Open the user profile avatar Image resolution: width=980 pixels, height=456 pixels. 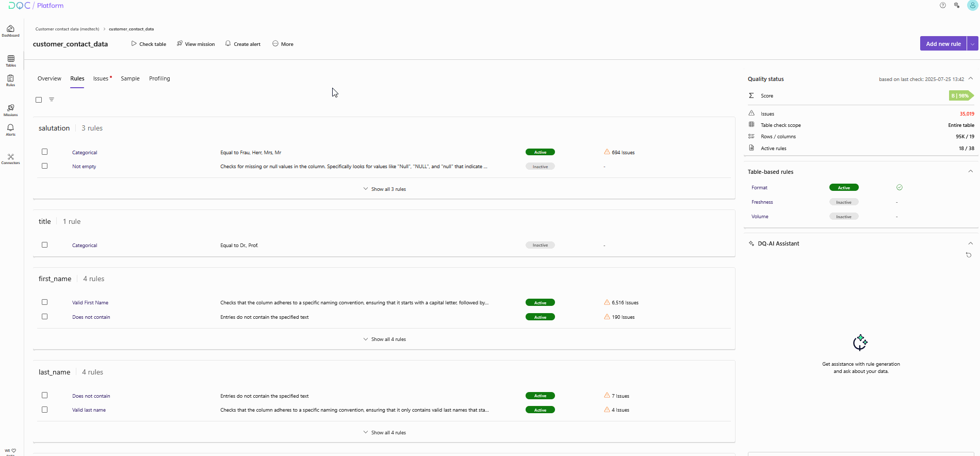click(972, 5)
